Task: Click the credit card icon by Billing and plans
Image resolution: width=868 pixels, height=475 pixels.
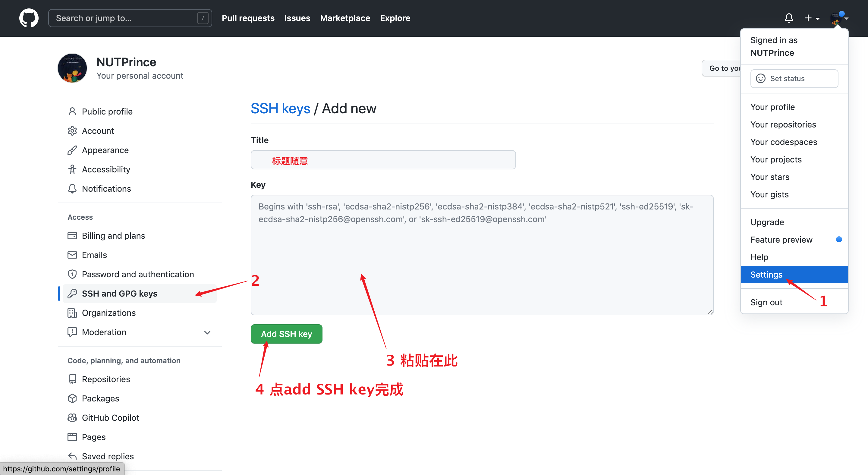Action: [72, 236]
